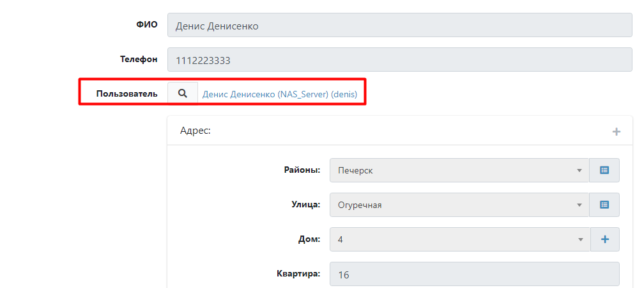The width and height of the screenshot is (644, 288).
Task: Click the Районы: label
Action: (302, 170)
